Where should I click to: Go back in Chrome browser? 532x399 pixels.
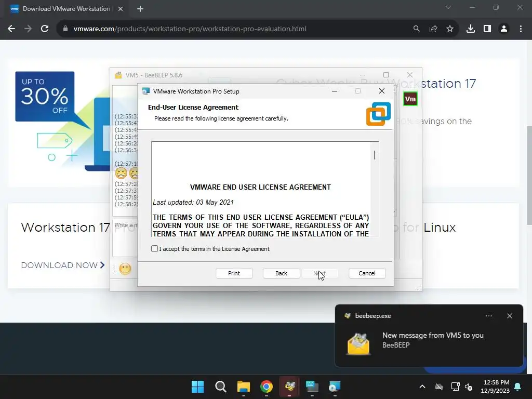[11, 29]
